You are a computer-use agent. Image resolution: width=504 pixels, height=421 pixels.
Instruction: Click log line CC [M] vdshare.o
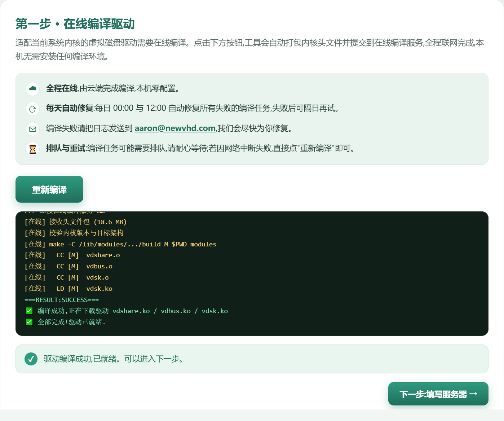pos(72,255)
